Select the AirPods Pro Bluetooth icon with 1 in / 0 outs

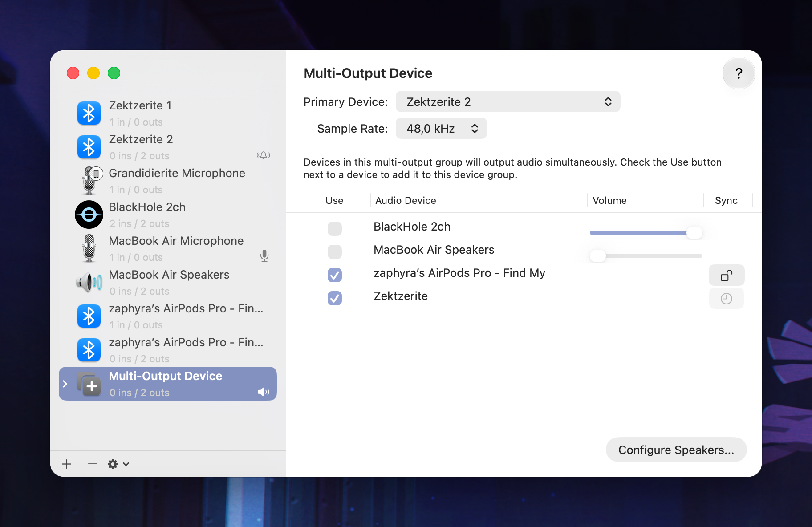click(x=89, y=316)
